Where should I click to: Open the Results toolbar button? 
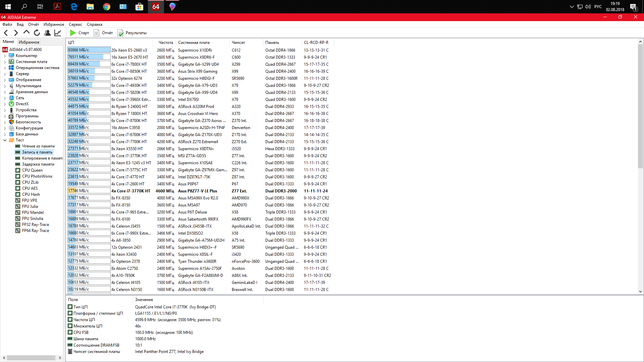pyautogui.click(x=132, y=33)
